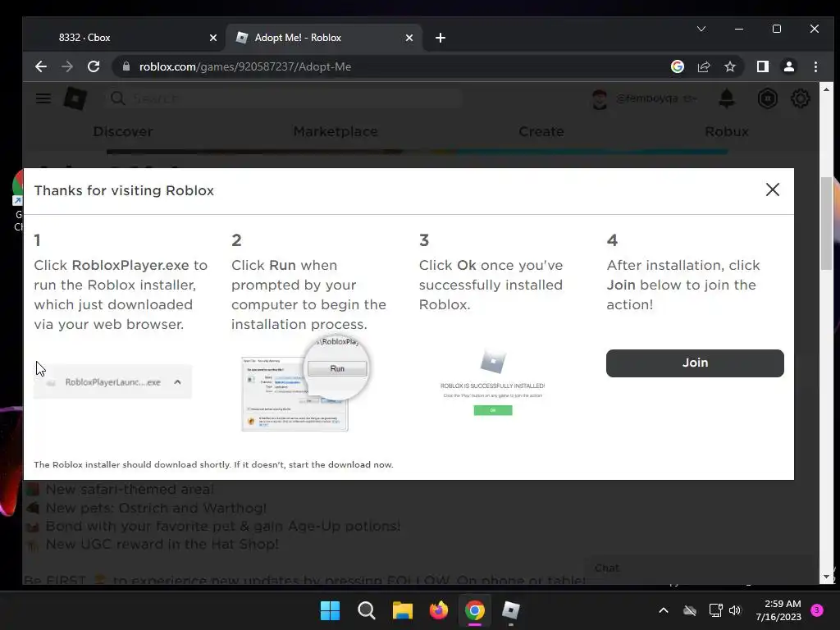
Task: Click the share page icon
Action: [703, 66]
